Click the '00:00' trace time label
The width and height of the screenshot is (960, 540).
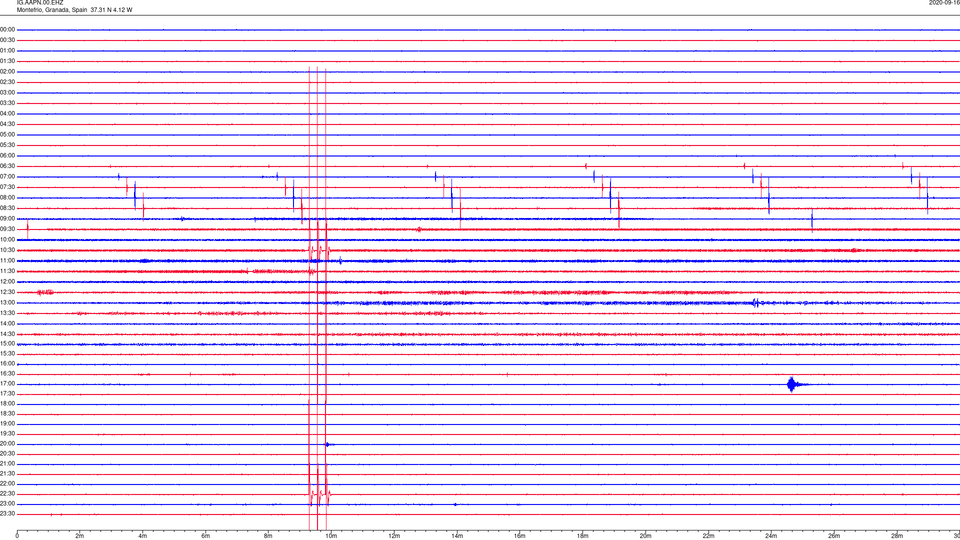[7, 29]
